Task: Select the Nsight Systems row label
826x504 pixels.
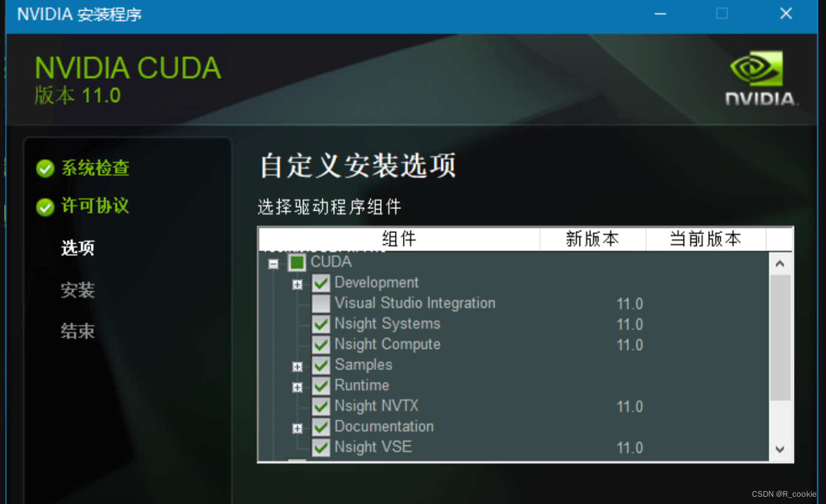Action: coord(387,324)
